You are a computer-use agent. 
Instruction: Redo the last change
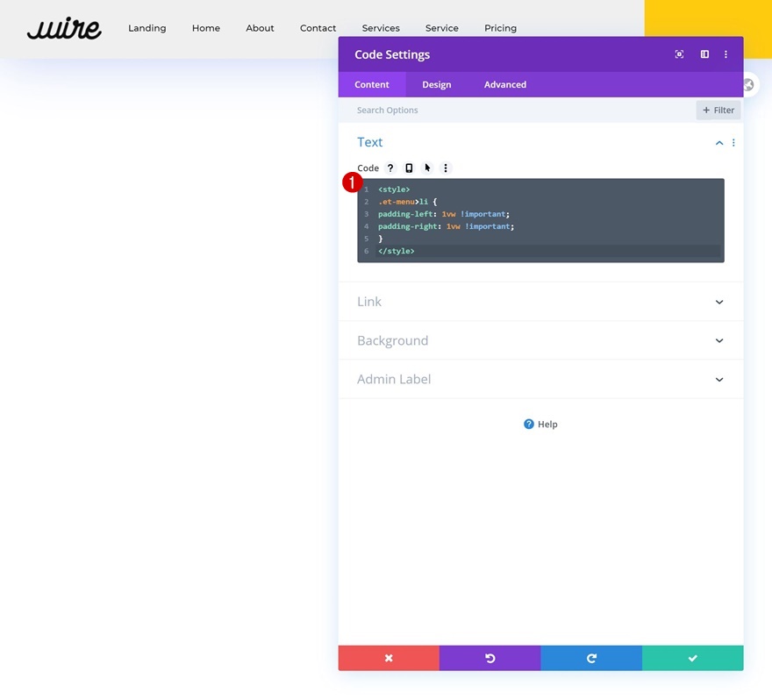(x=591, y=658)
